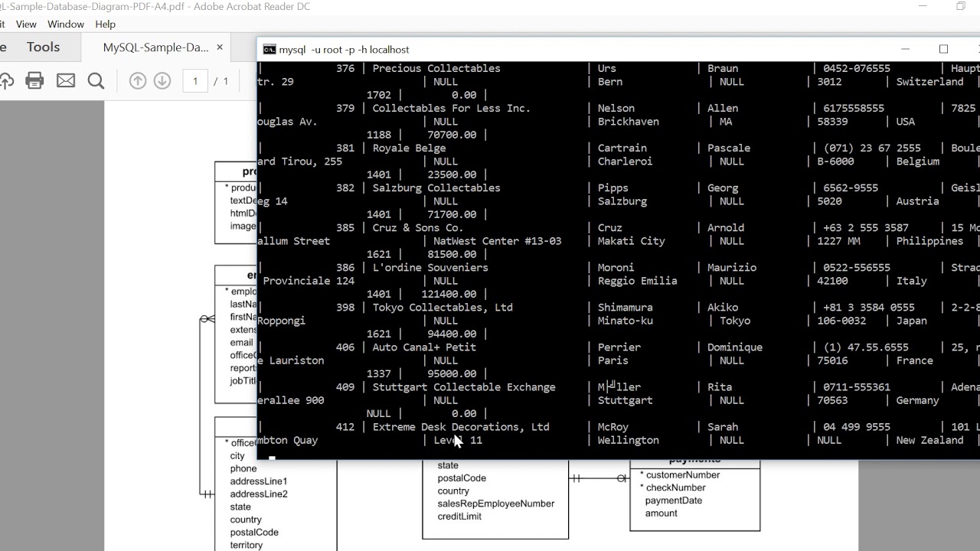Click 'addressLine1' field in offices table

pyautogui.click(x=259, y=481)
